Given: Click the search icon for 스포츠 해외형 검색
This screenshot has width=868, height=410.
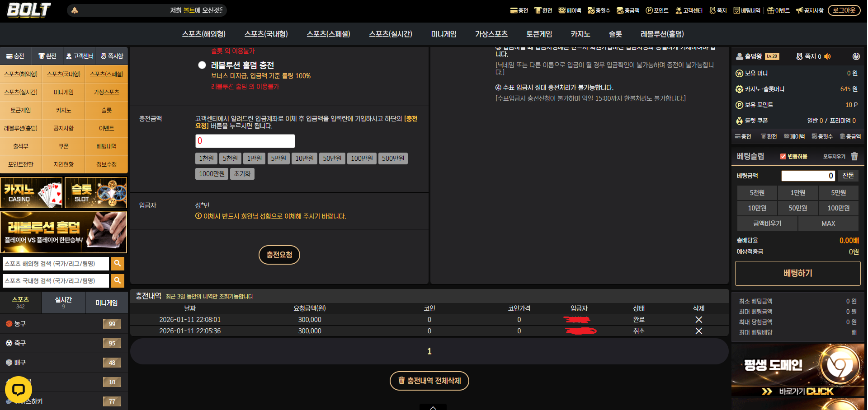Looking at the screenshot, I should coord(118,263).
